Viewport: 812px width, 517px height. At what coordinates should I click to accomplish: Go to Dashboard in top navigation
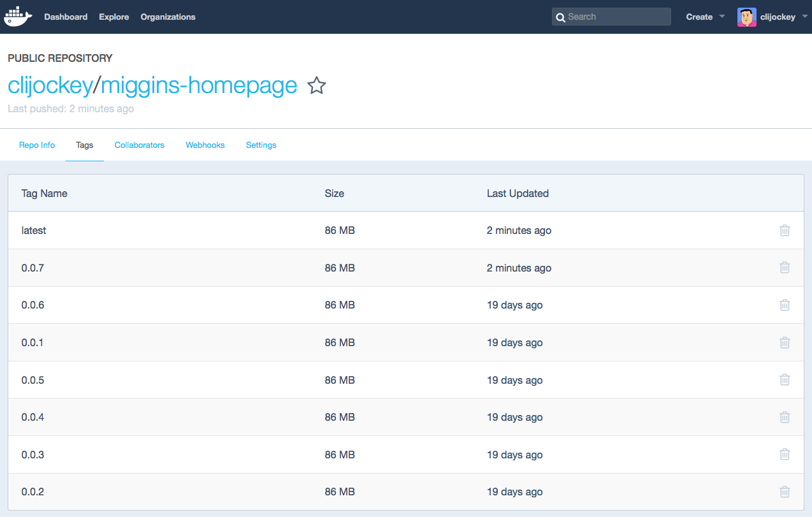tap(66, 17)
